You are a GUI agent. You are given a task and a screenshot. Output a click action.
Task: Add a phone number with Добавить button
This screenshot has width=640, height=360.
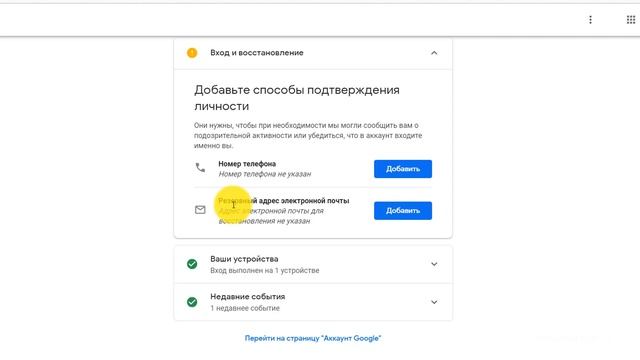click(403, 169)
